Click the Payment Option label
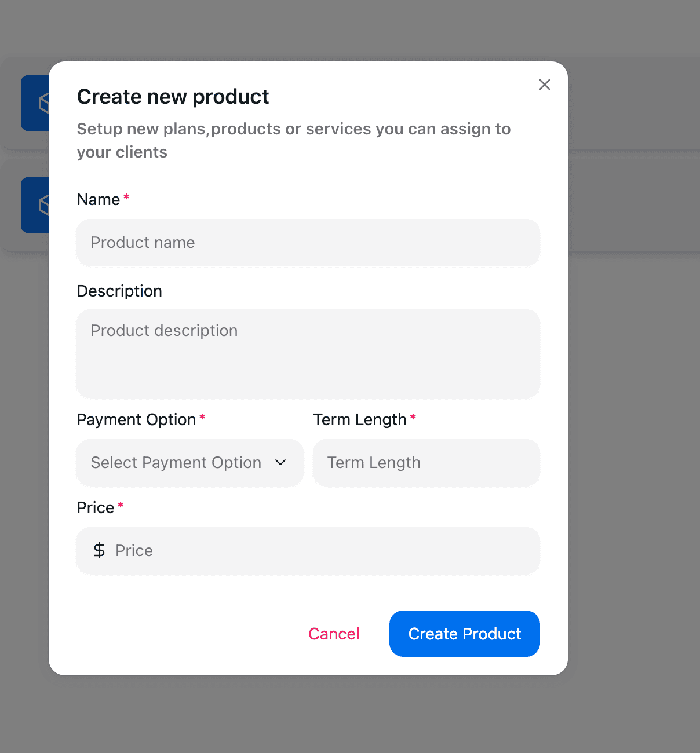The height and width of the screenshot is (753, 700). pyautogui.click(x=136, y=419)
